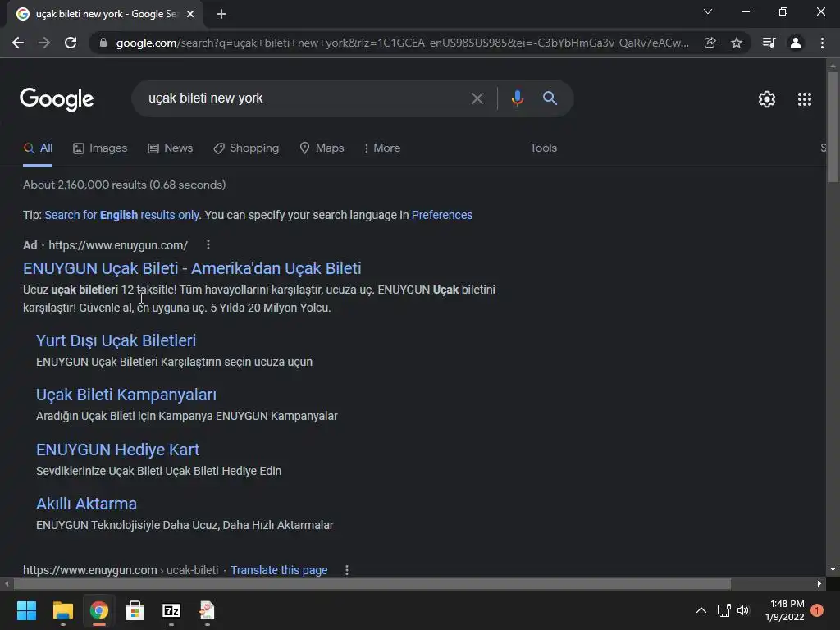The image size is (840, 630).
Task: Switch to the News tab
Action: (x=171, y=148)
